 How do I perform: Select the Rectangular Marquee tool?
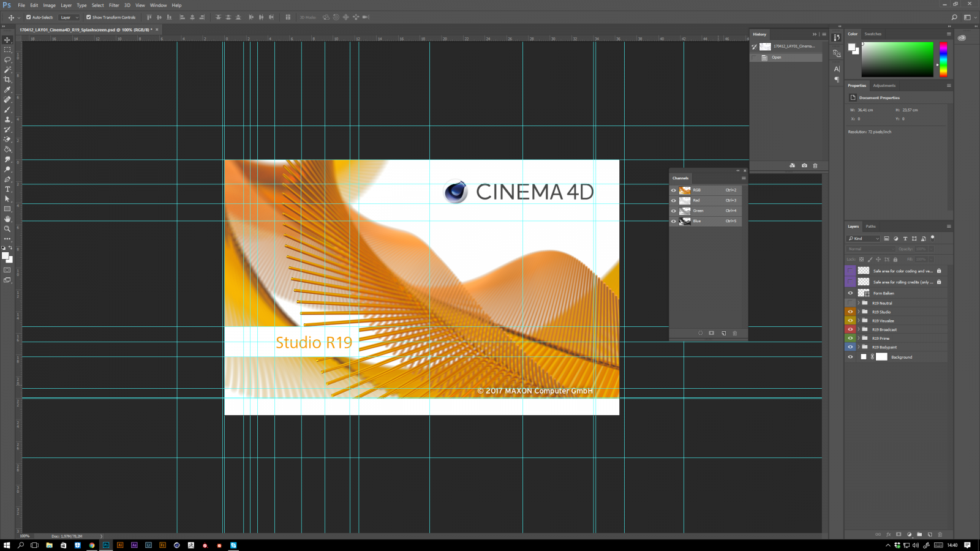click(7, 50)
